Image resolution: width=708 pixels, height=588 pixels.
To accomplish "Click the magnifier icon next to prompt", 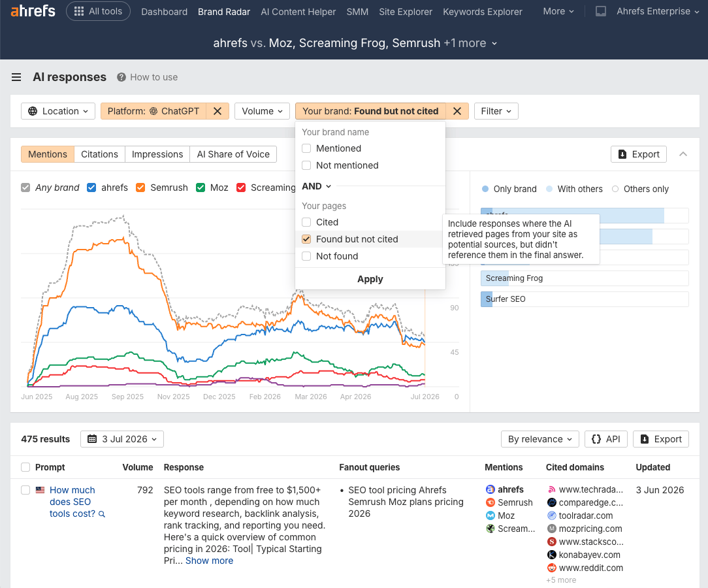I will click(102, 514).
